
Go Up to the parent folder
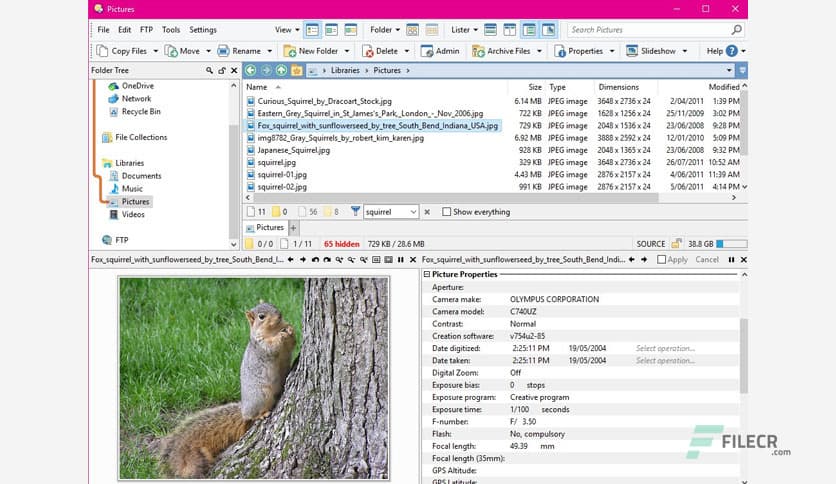click(x=281, y=70)
